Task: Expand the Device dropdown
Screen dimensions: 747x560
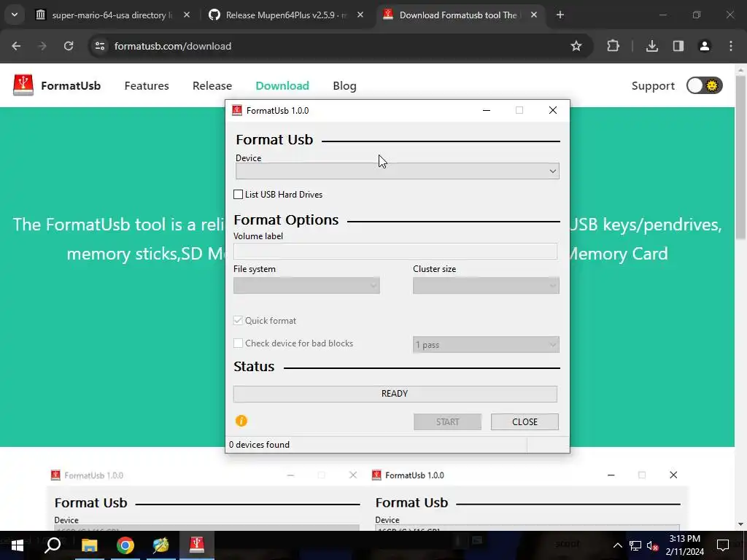Action: pos(398,171)
